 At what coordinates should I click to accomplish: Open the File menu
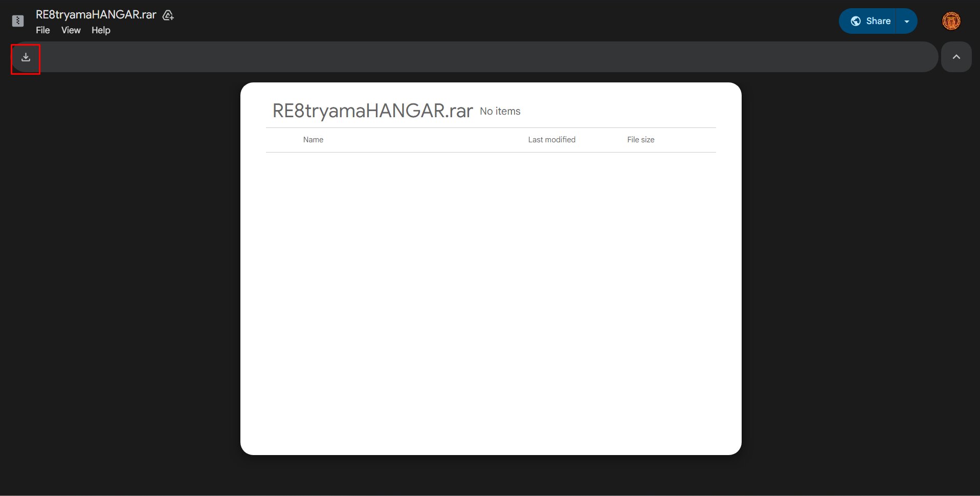(42, 30)
